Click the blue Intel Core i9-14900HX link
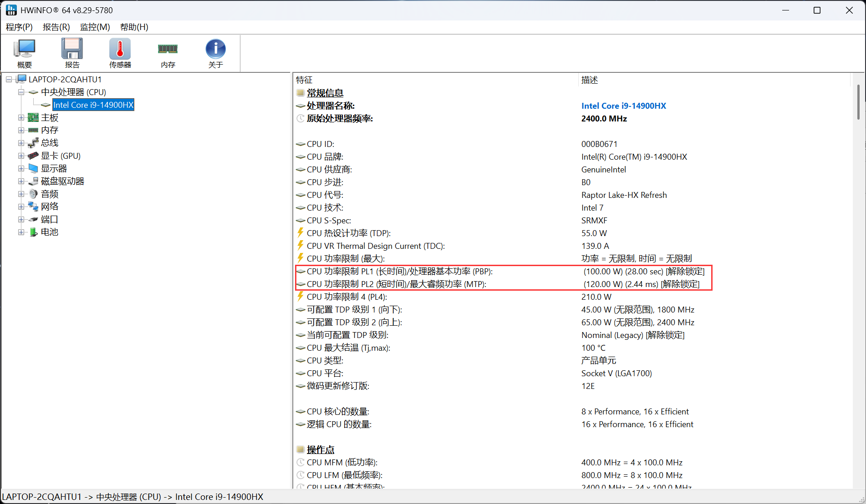The width and height of the screenshot is (866, 504). click(623, 106)
